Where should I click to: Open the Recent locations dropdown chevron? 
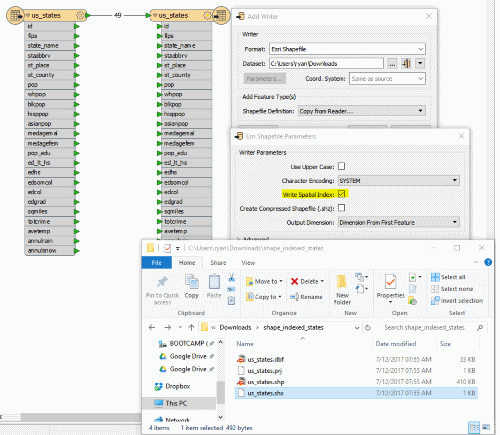coord(180,327)
